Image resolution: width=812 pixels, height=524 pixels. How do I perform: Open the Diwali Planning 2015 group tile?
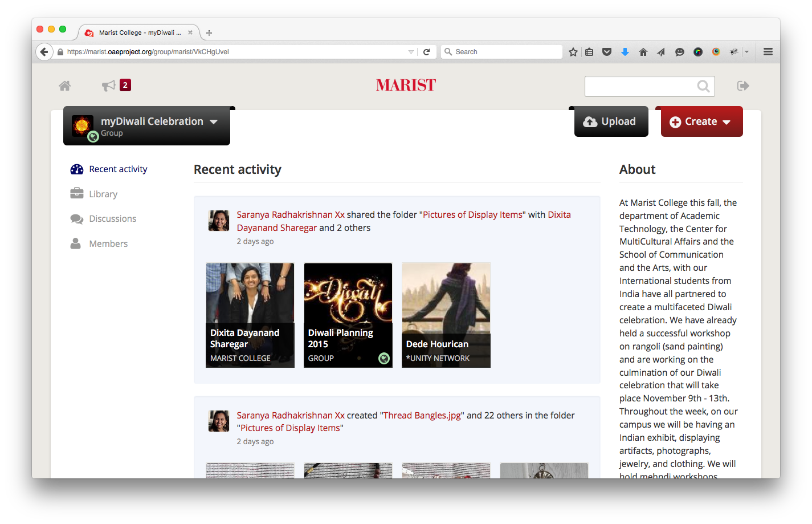point(348,315)
